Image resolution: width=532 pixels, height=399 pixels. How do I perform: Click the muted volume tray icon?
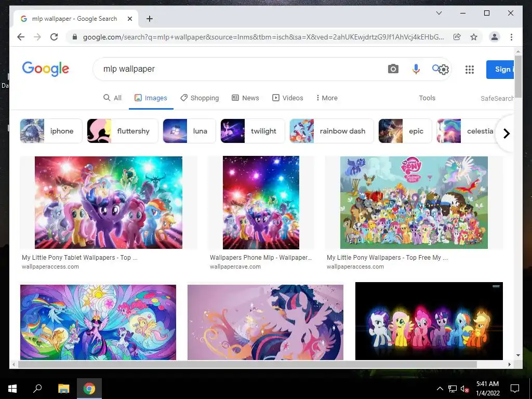coord(465,389)
